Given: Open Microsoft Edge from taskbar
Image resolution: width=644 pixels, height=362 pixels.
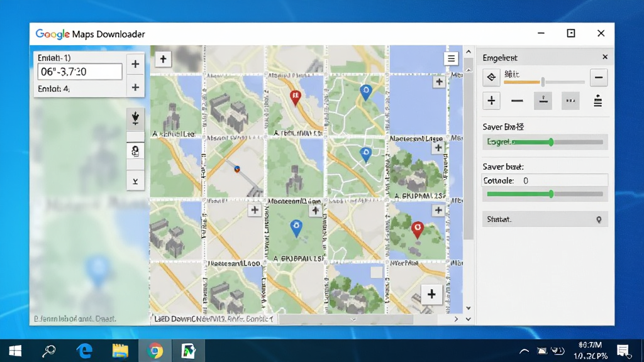Looking at the screenshot, I should coord(85,351).
